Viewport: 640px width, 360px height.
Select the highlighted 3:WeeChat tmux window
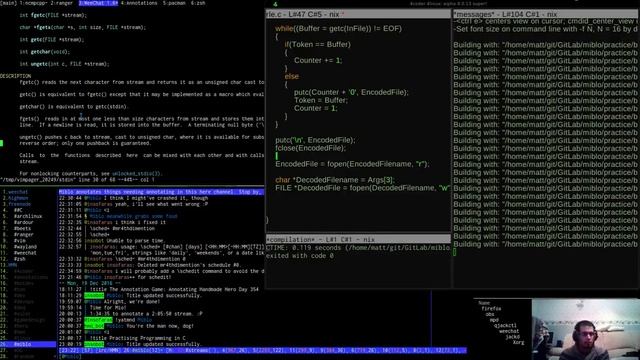(98, 3)
